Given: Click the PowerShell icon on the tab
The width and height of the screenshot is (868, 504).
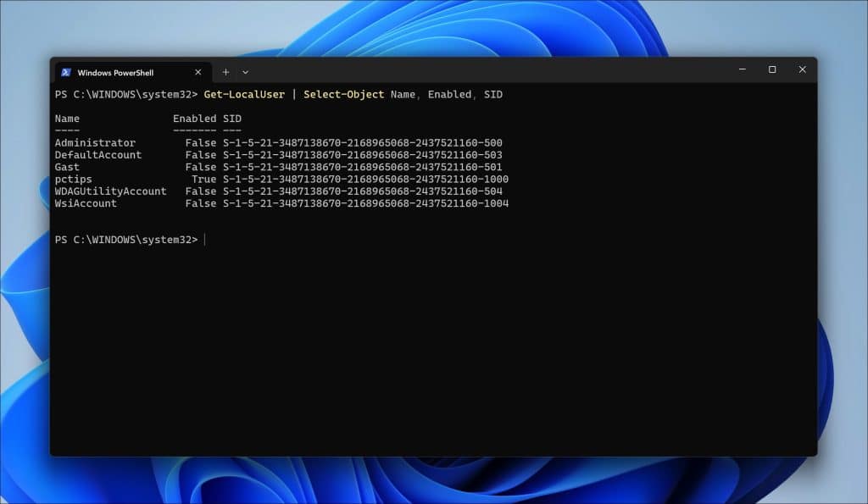Looking at the screenshot, I should pyautogui.click(x=66, y=73).
